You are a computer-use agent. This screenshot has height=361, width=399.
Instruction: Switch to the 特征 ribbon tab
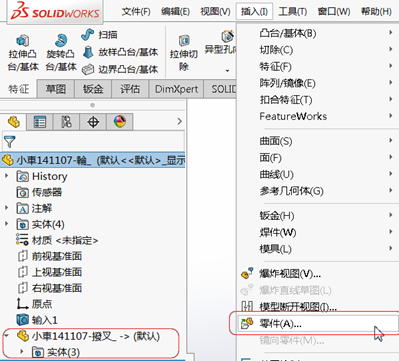point(19,89)
